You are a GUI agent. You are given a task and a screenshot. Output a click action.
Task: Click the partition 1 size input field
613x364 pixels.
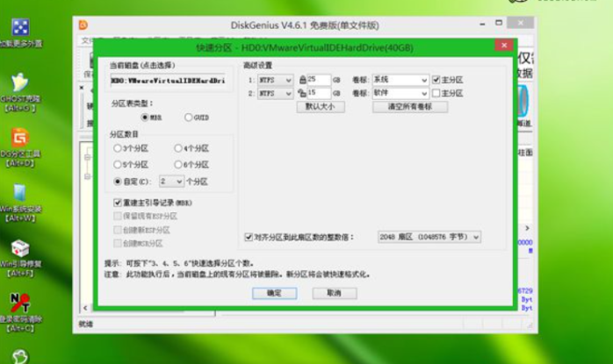click(x=319, y=80)
